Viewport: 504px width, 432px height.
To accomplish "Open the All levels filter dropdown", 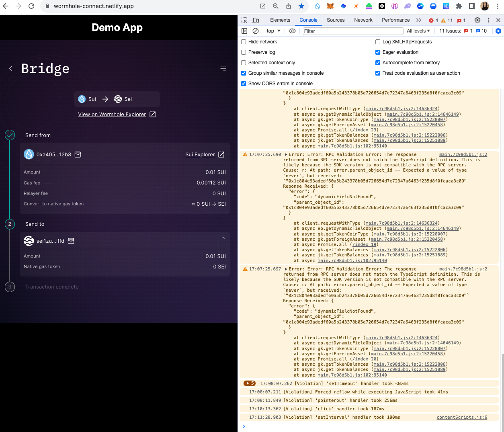I will click(418, 31).
